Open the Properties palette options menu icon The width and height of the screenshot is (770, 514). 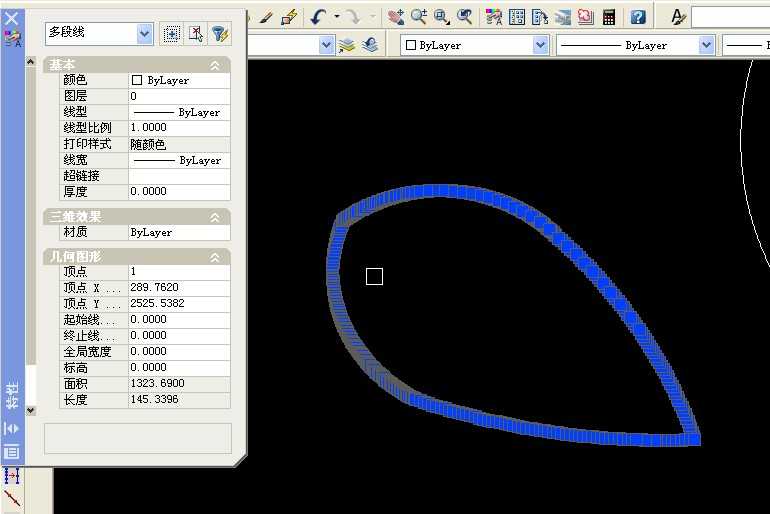click(12, 452)
